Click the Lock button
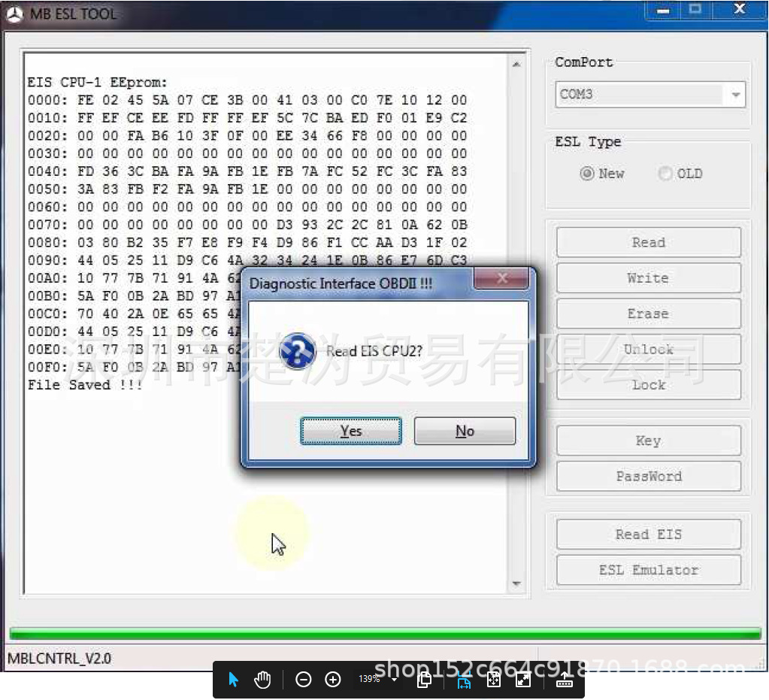 pos(649,385)
